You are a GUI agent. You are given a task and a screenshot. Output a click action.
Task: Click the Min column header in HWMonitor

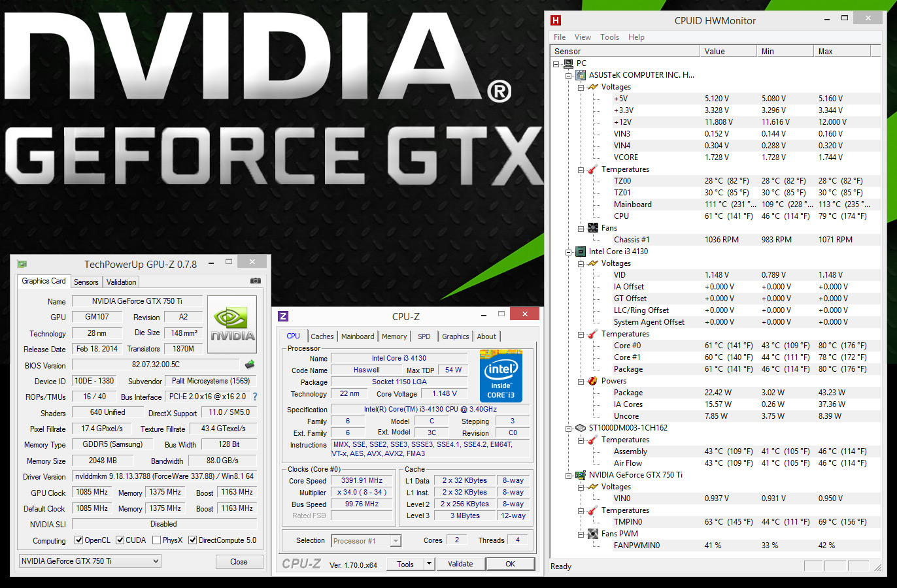[785, 51]
